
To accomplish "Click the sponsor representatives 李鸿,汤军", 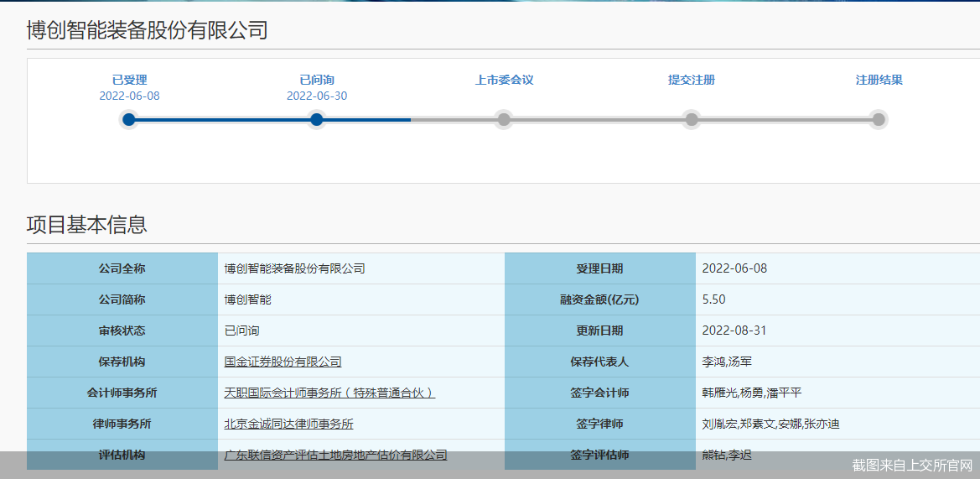I will pos(727,362).
